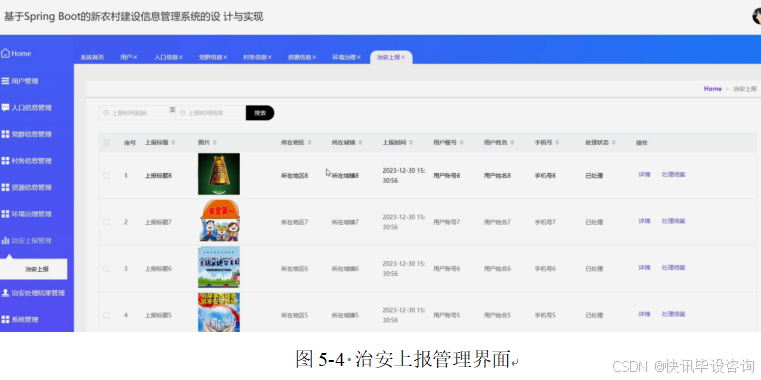Tick the checkbox for row 上报标题7

click(x=106, y=222)
